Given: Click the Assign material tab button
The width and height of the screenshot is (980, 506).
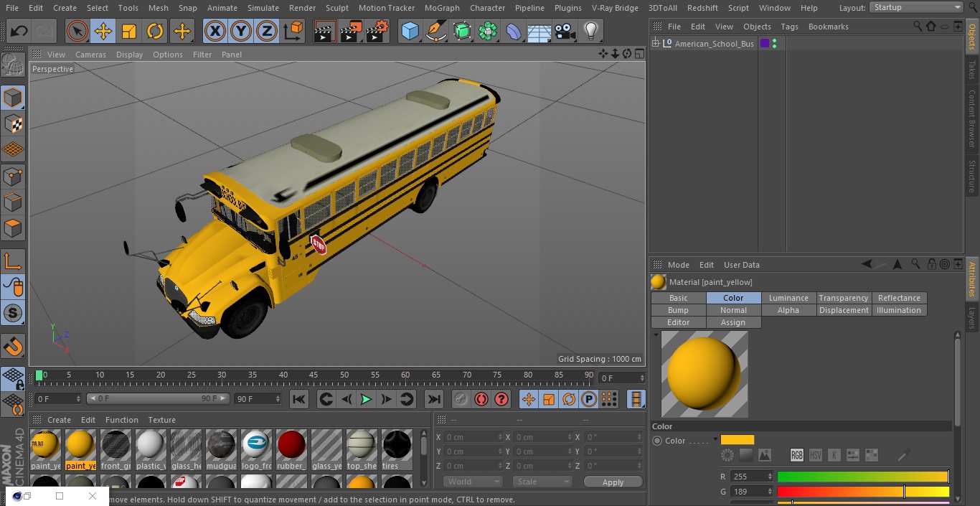Looking at the screenshot, I should coord(733,322).
